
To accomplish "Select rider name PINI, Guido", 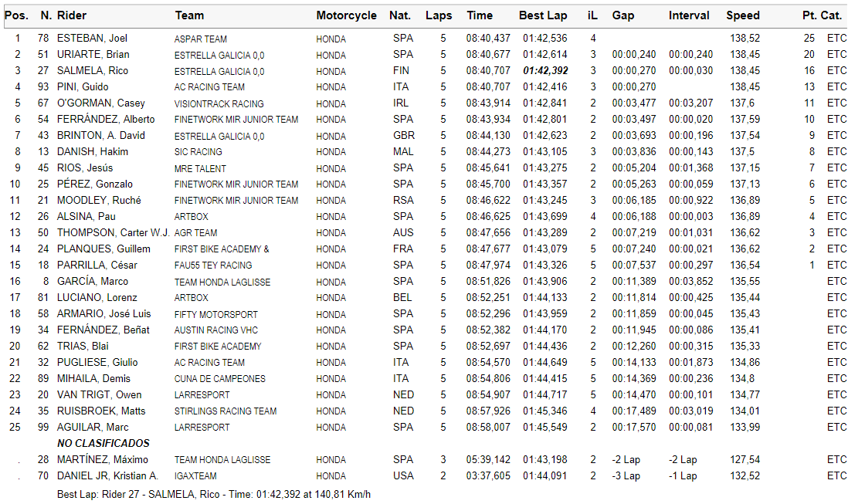I will click(x=83, y=87).
